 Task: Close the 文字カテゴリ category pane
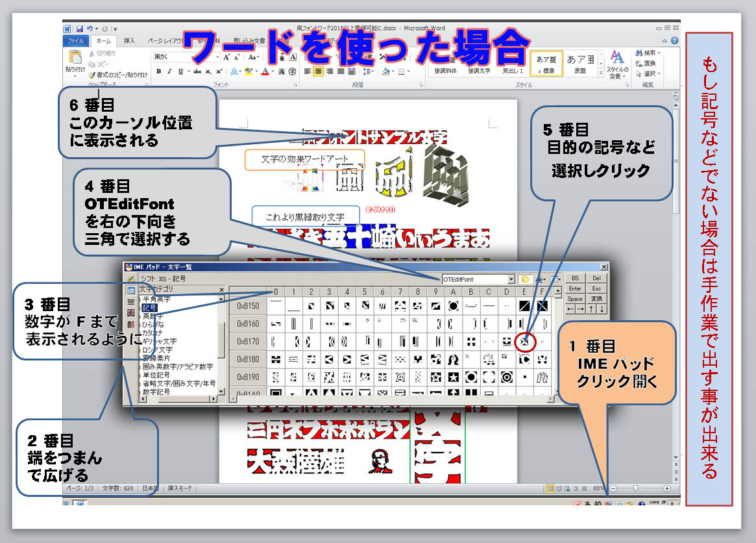pyautogui.click(x=222, y=290)
